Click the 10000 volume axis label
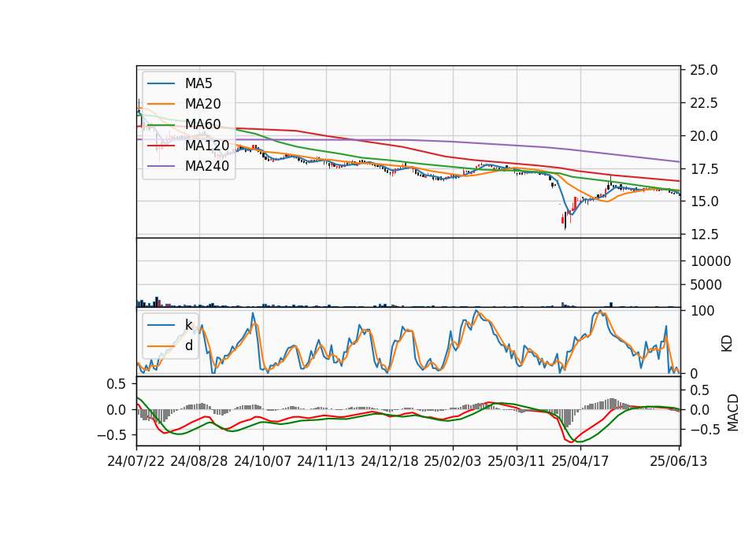The width and height of the screenshot is (756, 543). (710, 261)
